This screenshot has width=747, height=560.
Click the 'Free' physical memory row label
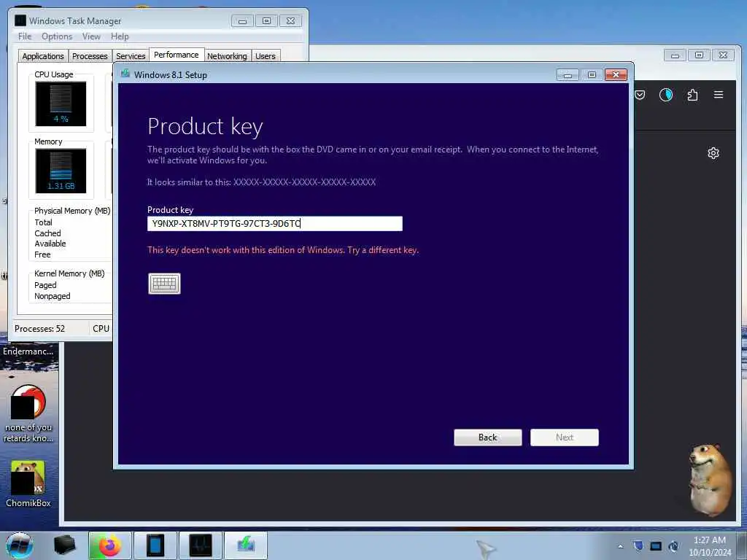(x=42, y=254)
